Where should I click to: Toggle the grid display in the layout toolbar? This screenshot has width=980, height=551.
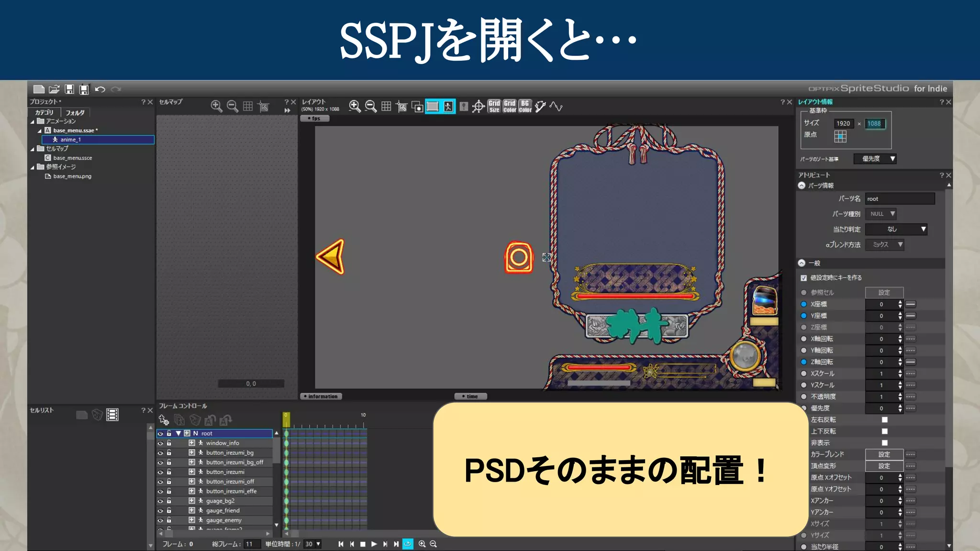[x=386, y=106]
